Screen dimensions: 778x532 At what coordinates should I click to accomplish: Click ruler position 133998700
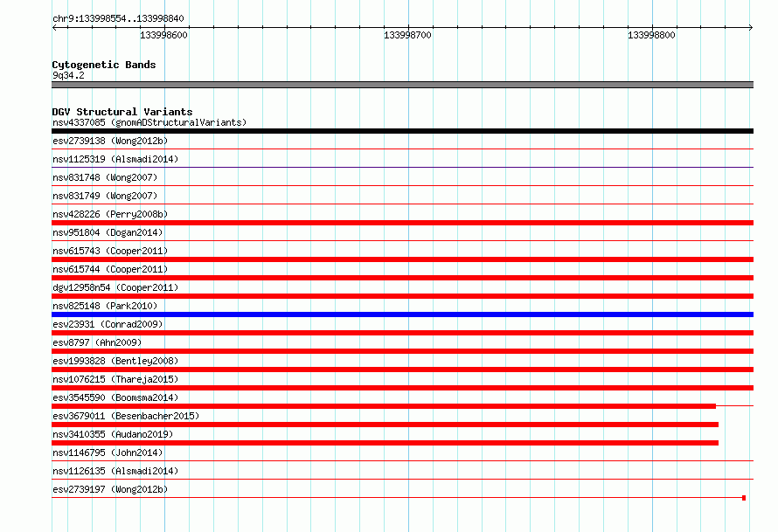coord(407,35)
